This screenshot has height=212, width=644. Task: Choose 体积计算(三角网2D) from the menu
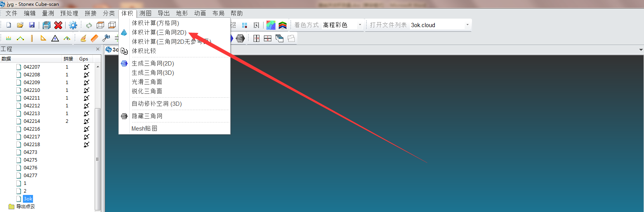point(159,33)
